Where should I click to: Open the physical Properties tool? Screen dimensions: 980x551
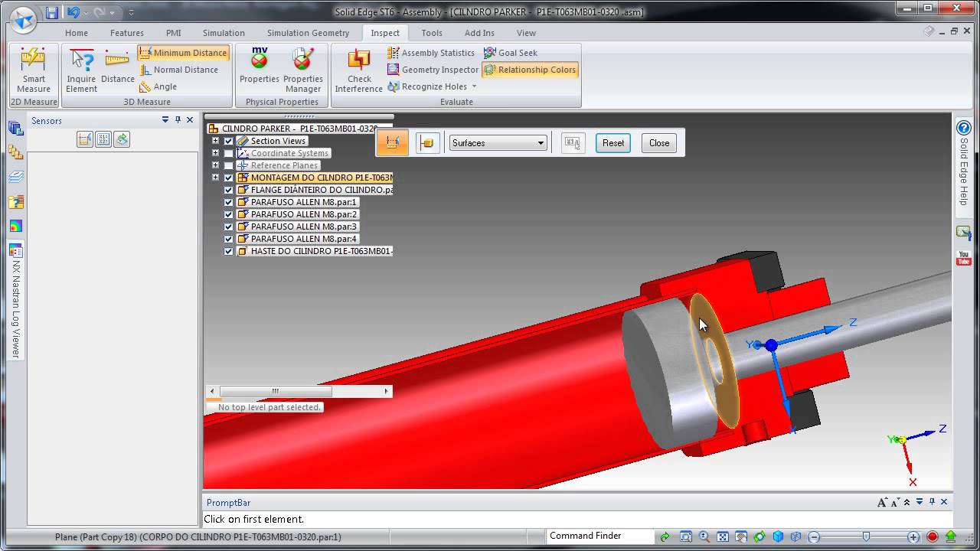[260, 67]
